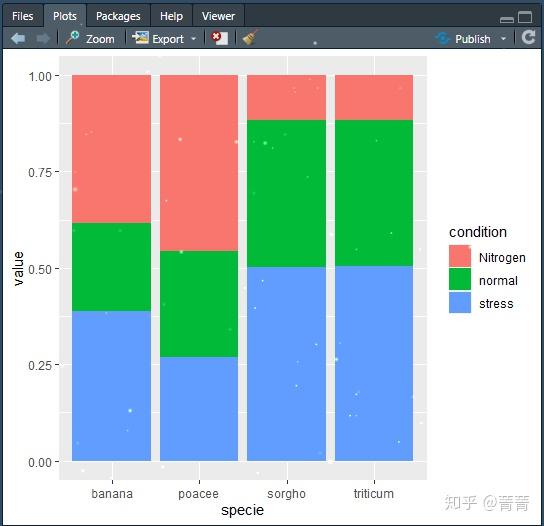Switch to the Files tab
This screenshot has width=544, height=526.
(x=23, y=16)
